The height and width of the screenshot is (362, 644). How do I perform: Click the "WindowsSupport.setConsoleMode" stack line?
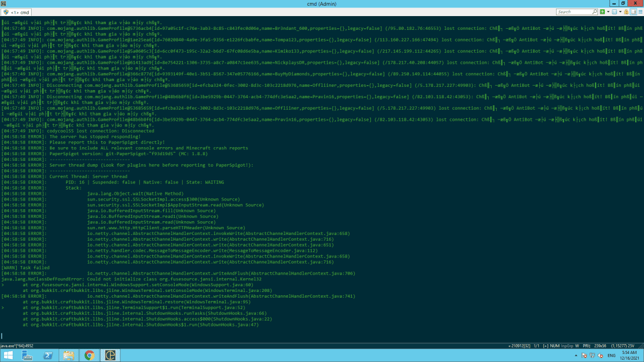138,285
